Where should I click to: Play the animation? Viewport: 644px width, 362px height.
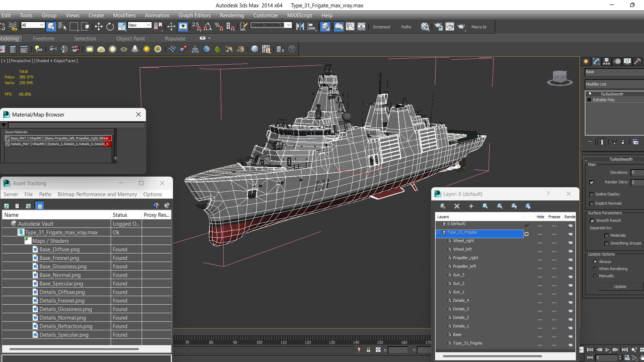coord(607,350)
